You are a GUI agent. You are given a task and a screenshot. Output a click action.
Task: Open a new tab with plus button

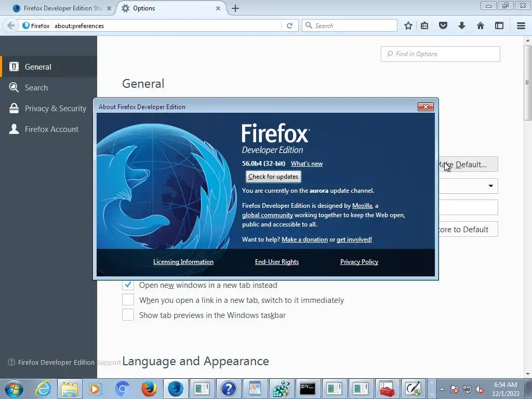(235, 8)
